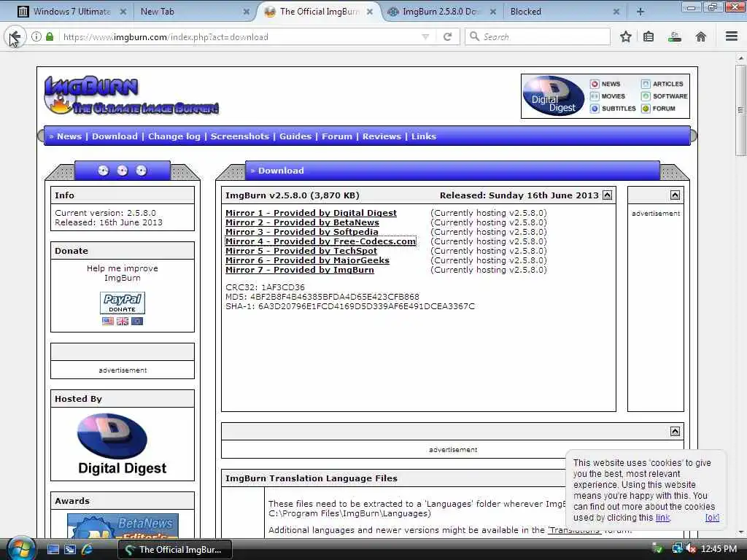Download from Mirror 6 MajorGeeks
747x560 pixels.
[307, 260]
